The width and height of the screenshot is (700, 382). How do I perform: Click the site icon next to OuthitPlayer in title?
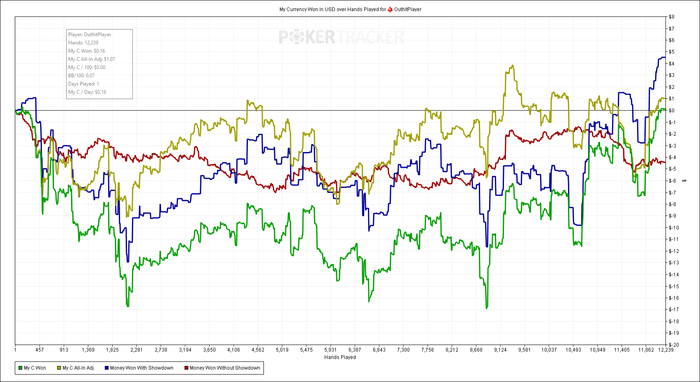(x=390, y=9)
